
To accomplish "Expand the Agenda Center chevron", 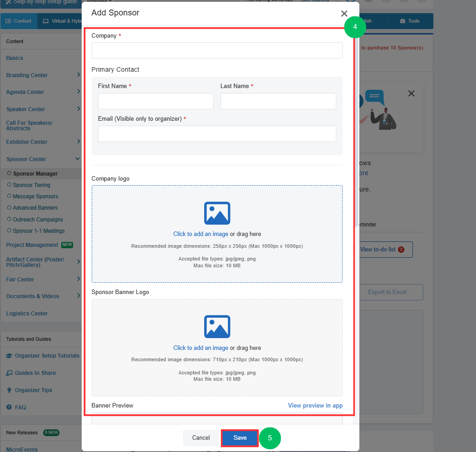I will pos(79,91).
